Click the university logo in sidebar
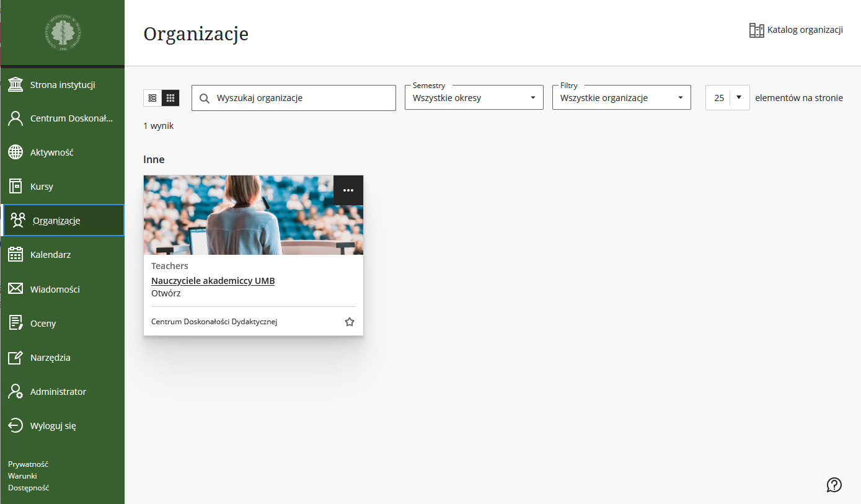Screen dimensions: 861x504 click(63, 33)
